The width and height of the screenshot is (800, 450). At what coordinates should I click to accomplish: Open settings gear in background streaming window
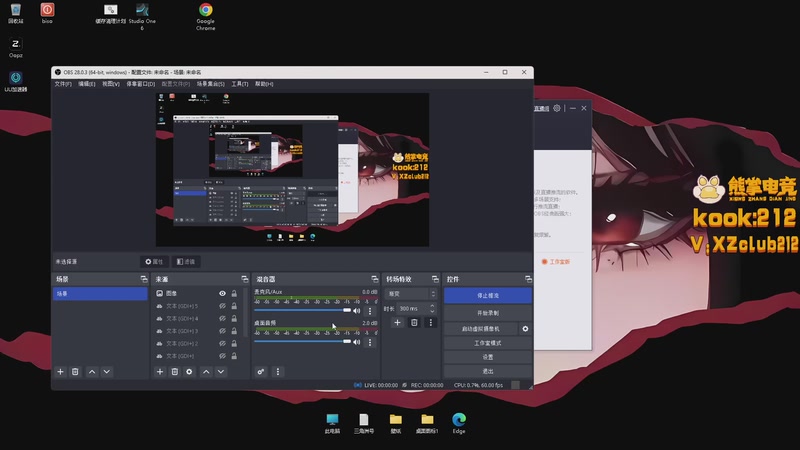557,108
